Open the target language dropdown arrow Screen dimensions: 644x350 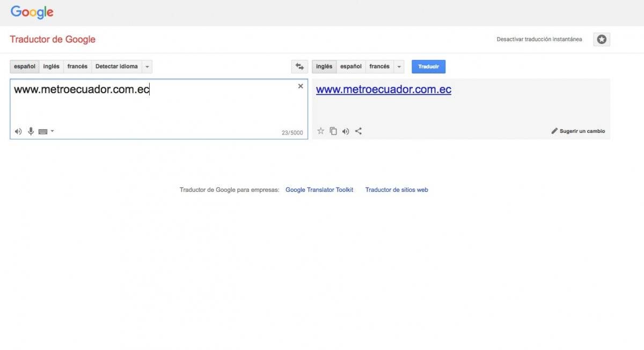pyautogui.click(x=399, y=66)
